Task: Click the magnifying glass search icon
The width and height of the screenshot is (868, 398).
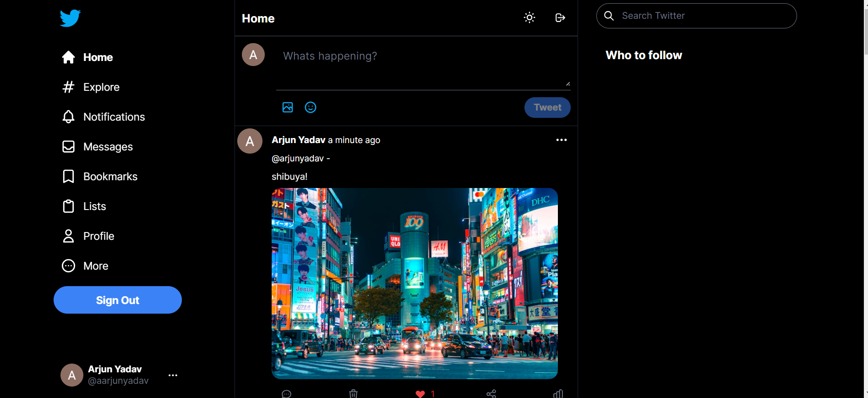Action: [609, 16]
